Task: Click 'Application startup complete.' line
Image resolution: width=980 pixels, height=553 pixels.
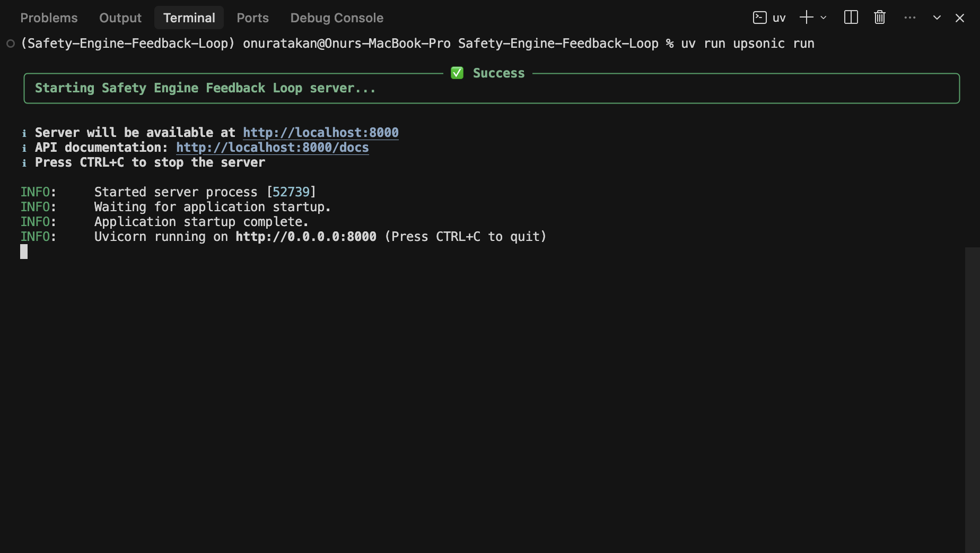Action: click(202, 222)
